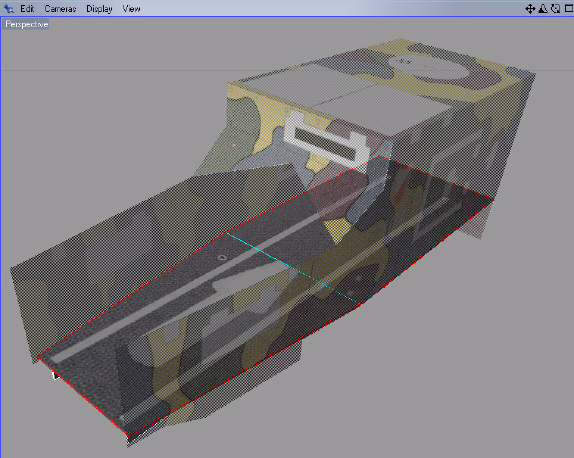Open the Edit menu
574x458 pixels.
(x=27, y=9)
